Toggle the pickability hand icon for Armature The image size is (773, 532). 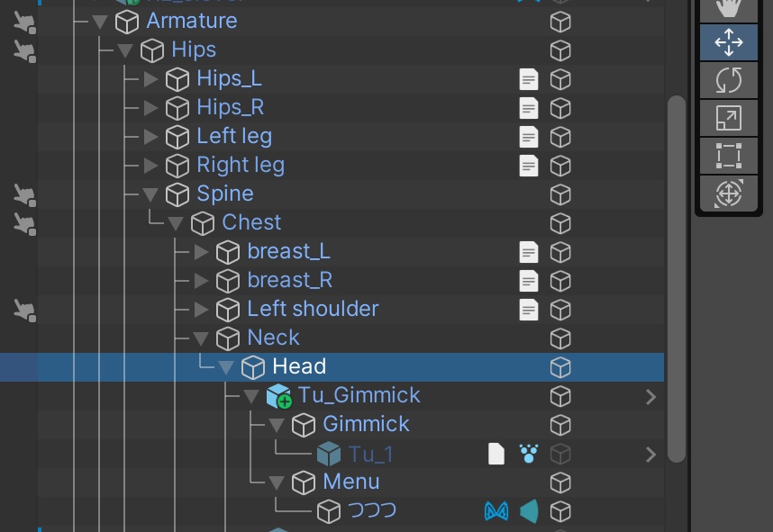click(24, 22)
